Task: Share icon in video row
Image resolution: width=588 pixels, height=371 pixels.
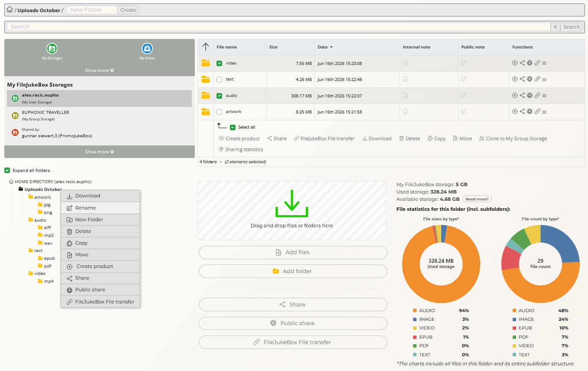Action: [522, 63]
